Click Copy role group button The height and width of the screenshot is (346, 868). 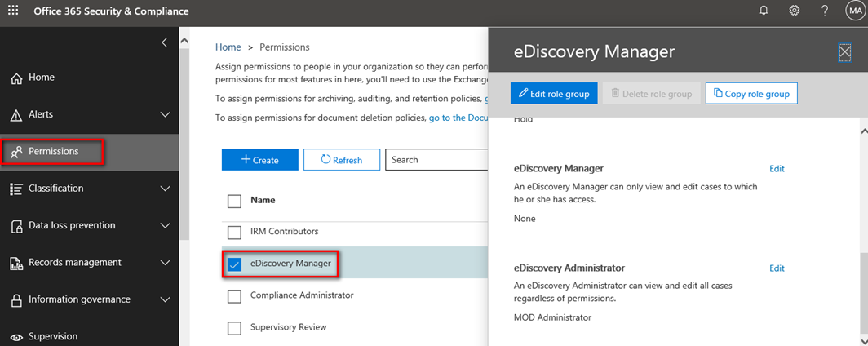coord(751,94)
